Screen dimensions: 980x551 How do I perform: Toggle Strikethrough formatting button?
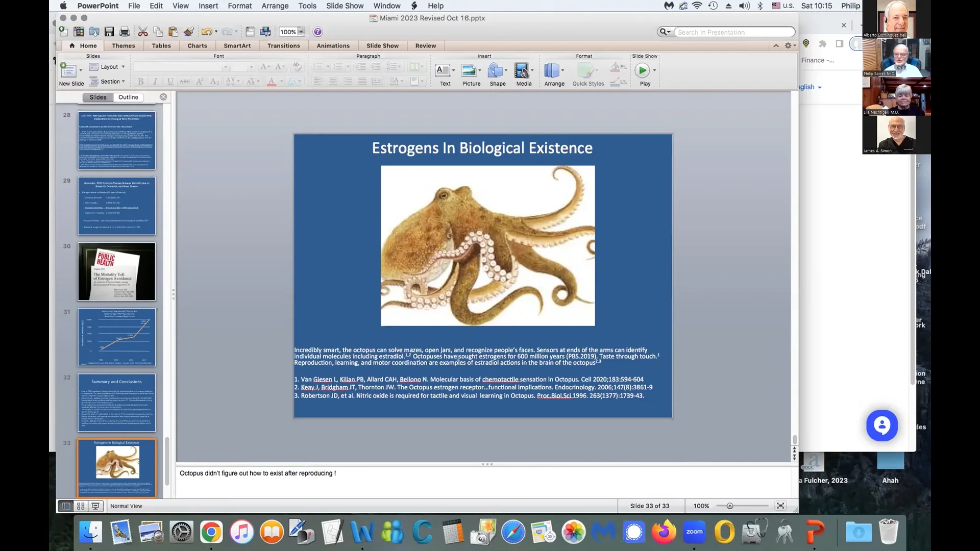pos(185,81)
